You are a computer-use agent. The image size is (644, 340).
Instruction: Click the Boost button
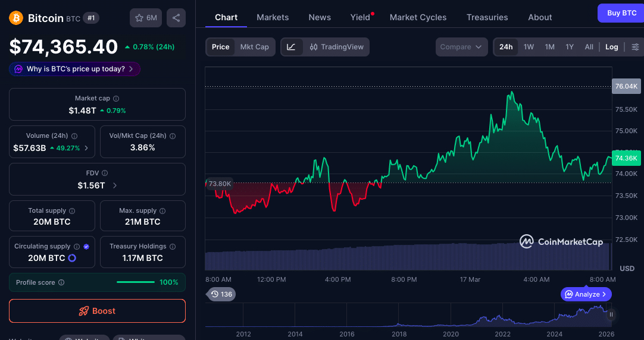coord(98,311)
